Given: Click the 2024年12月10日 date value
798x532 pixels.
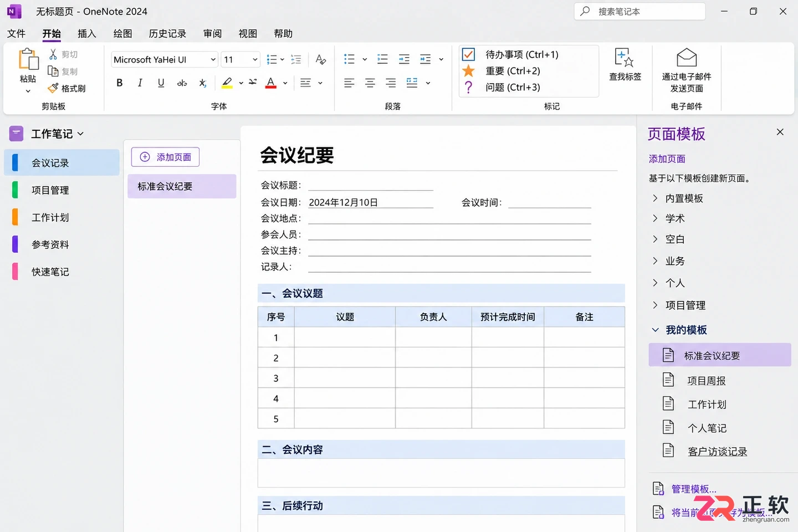Looking at the screenshot, I should click(x=343, y=202).
